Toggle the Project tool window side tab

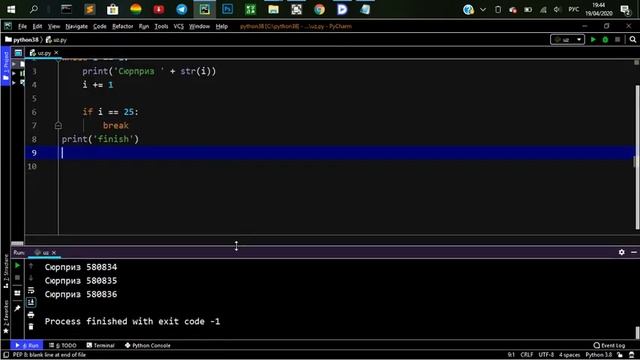pos(5,66)
